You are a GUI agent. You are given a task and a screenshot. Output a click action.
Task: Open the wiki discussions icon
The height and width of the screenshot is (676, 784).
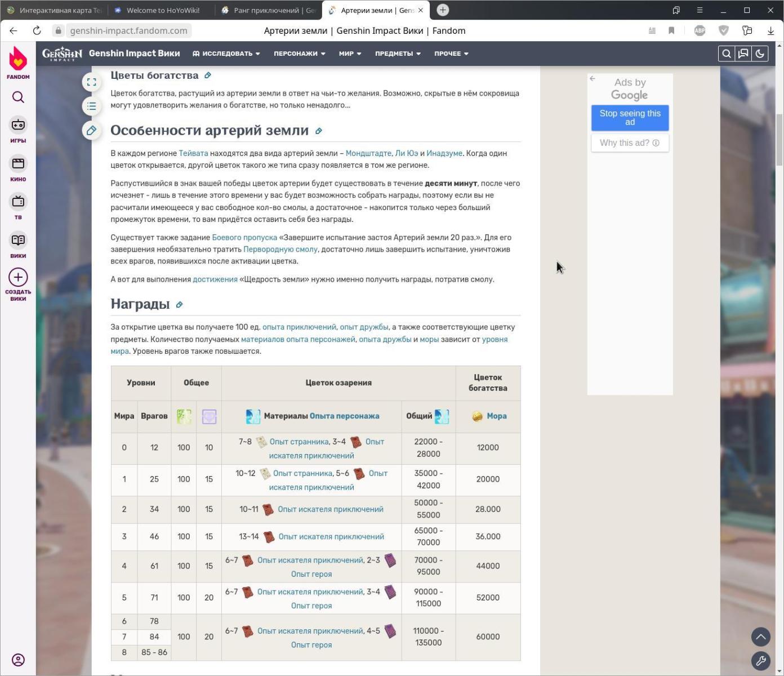point(743,54)
